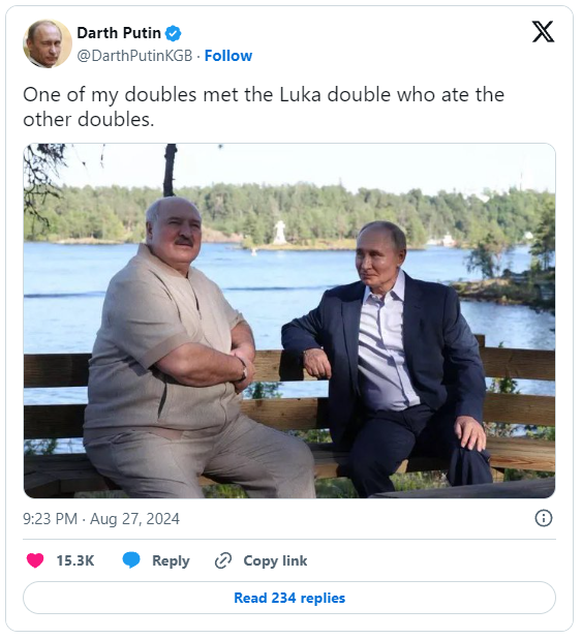Select the Reply text label
The image size is (582, 639).
(x=171, y=561)
